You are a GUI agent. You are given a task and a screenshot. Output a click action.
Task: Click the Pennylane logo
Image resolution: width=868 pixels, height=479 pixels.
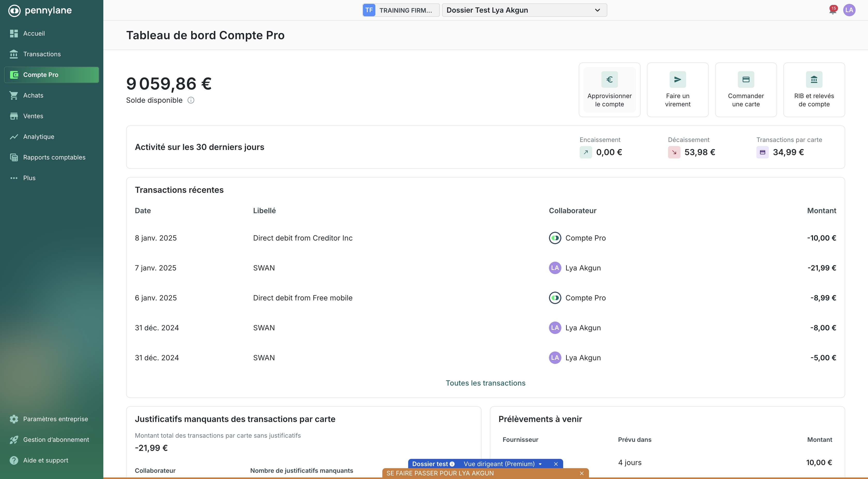(x=40, y=10)
